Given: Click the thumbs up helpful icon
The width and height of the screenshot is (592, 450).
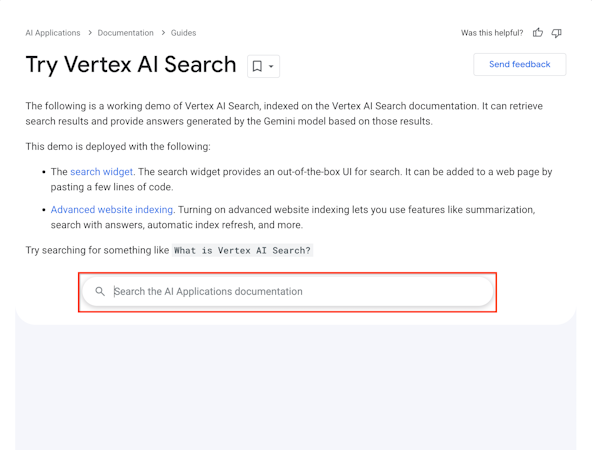Looking at the screenshot, I should 538,33.
